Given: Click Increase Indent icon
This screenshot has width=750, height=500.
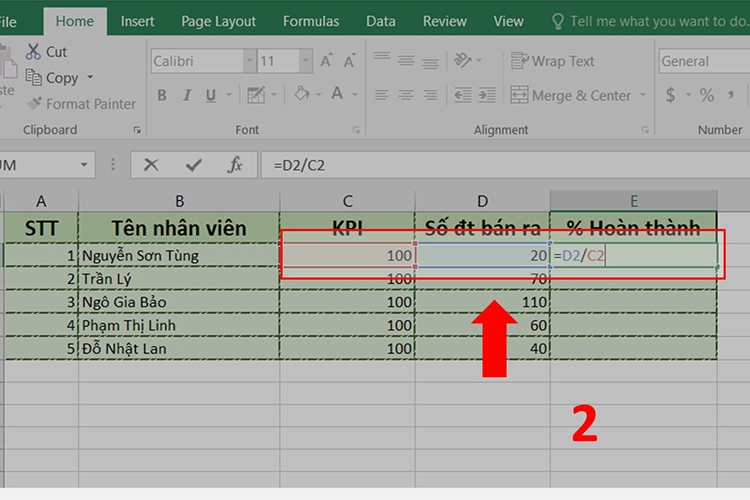Looking at the screenshot, I should click(x=487, y=95).
